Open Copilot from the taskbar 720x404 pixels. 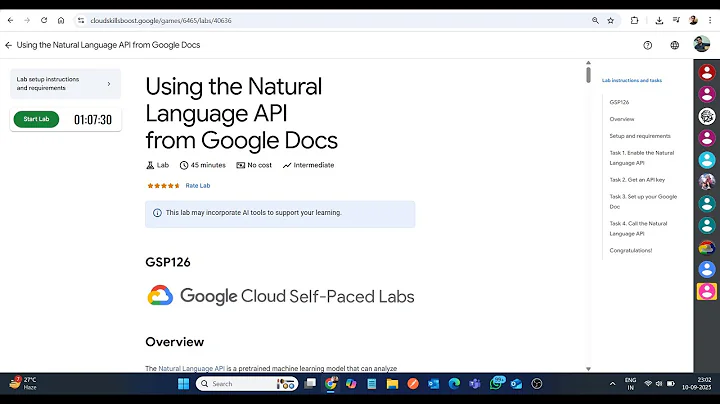351,384
